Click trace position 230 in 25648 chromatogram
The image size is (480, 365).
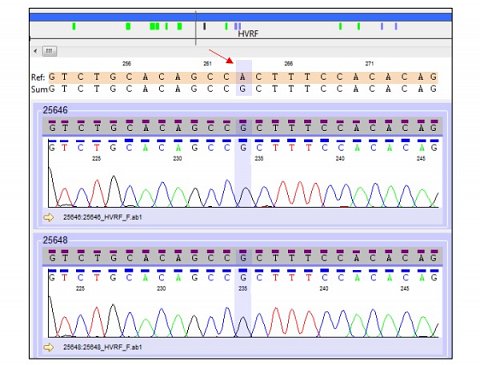click(x=161, y=289)
